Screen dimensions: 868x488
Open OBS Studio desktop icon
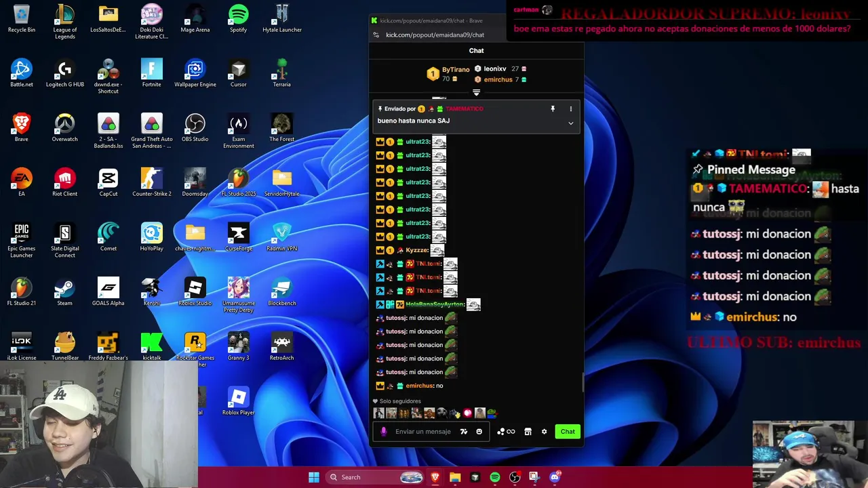click(195, 128)
